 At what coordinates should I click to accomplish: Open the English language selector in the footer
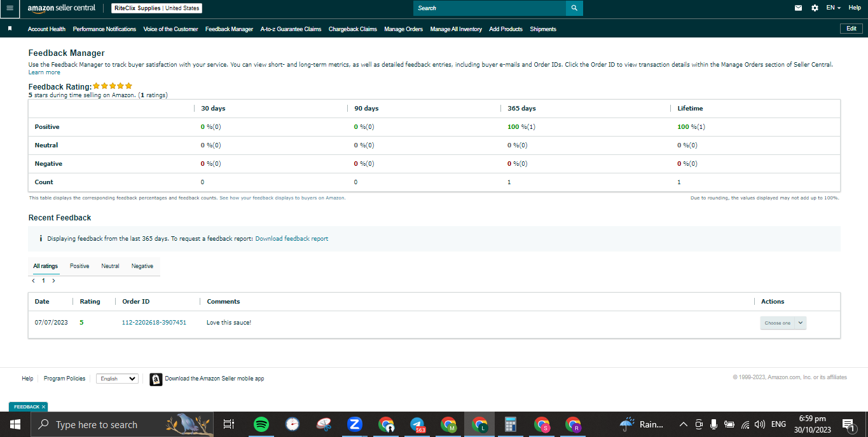pyautogui.click(x=117, y=379)
